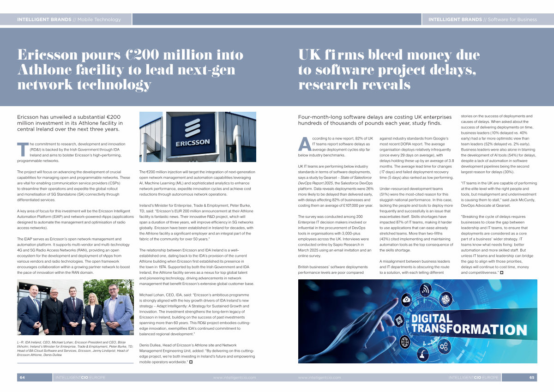
Task: Select the 'UK firms bleed money' headline
Action: coord(389,70)
